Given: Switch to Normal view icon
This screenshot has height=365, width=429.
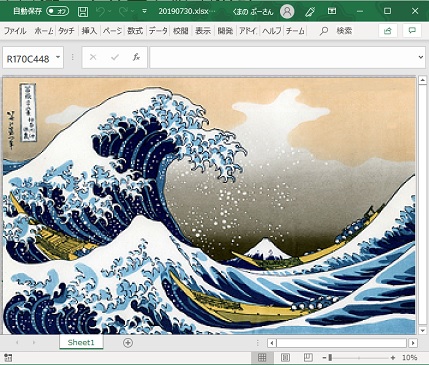Looking at the screenshot, I should pyautogui.click(x=262, y=358).
